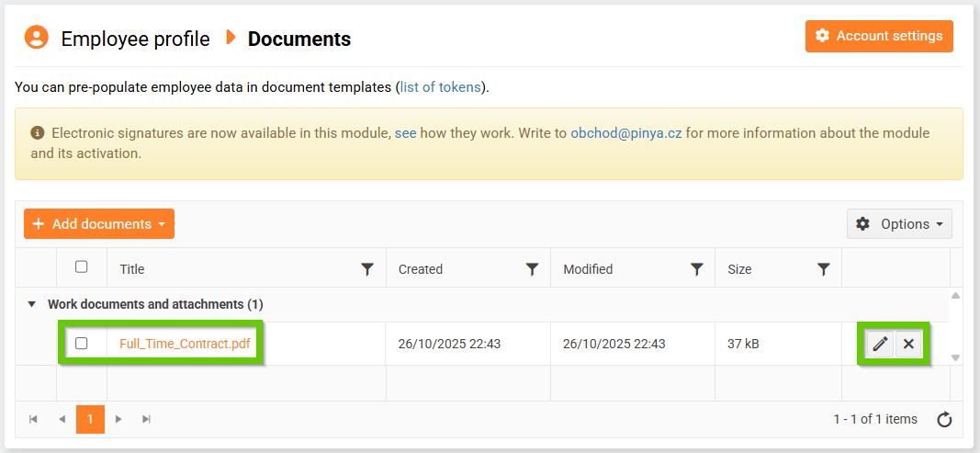Click the Employee profile user icon

tap(37, 38)
